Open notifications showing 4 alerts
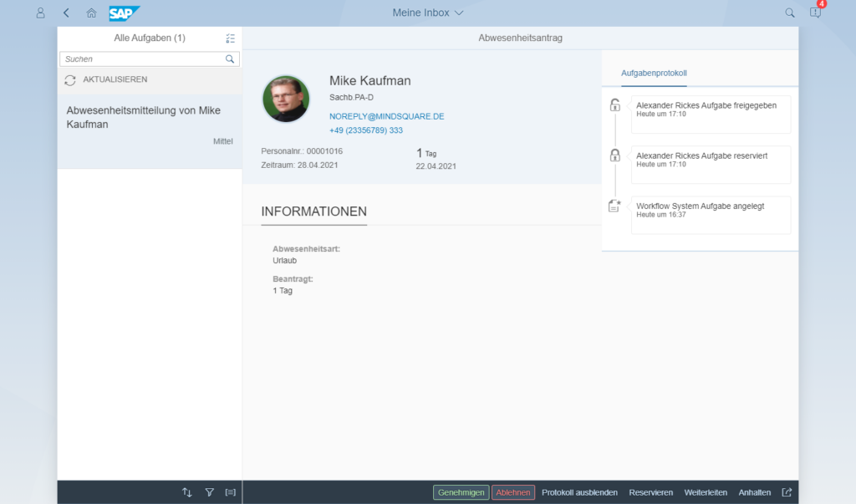This screenshot has height=504, width=856. [x=815, y=13]
